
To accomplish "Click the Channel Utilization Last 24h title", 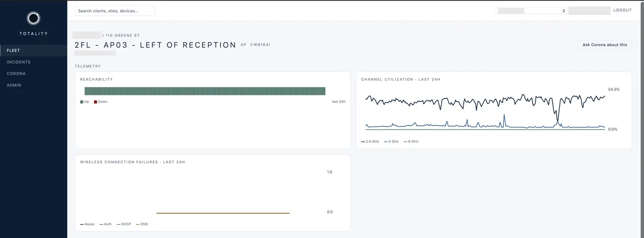I will pos(401,80).
